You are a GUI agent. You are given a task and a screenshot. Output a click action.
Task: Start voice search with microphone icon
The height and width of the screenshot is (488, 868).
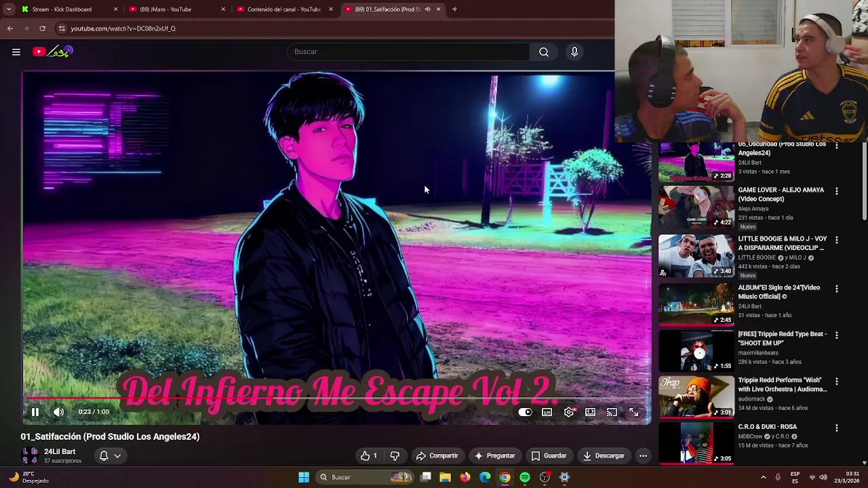click(x=574, y=52)
